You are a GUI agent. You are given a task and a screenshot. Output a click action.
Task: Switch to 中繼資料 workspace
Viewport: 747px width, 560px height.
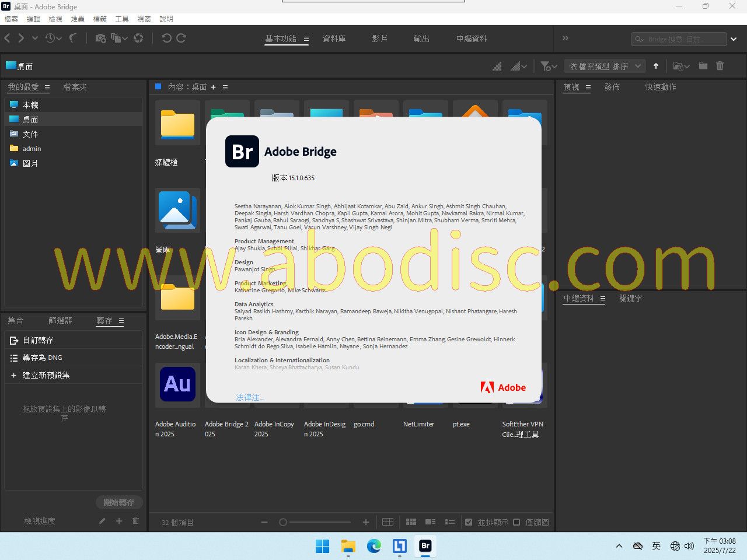coord(472,38)
